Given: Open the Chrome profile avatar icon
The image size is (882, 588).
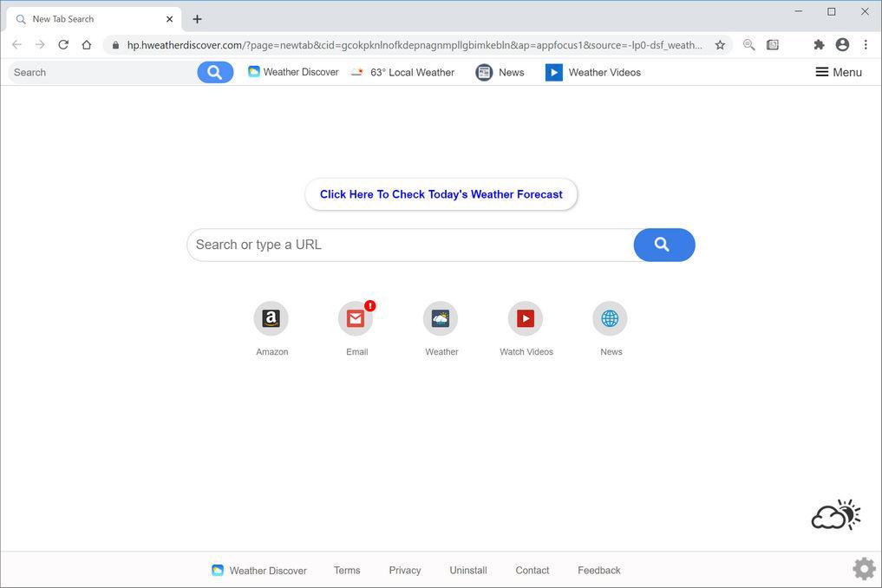Looking at the screenshot, I should [x=842, y=45].
